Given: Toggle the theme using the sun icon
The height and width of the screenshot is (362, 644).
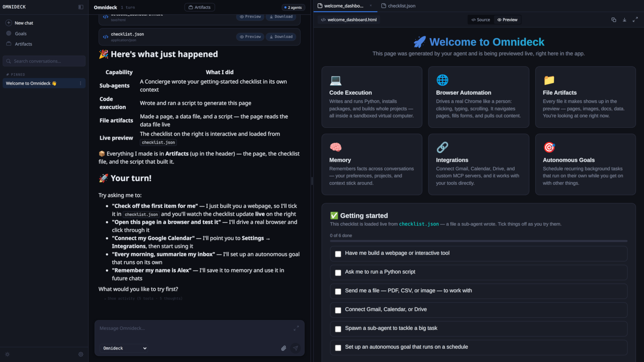Looking at the screenshot, I should [x=7, y=354].
